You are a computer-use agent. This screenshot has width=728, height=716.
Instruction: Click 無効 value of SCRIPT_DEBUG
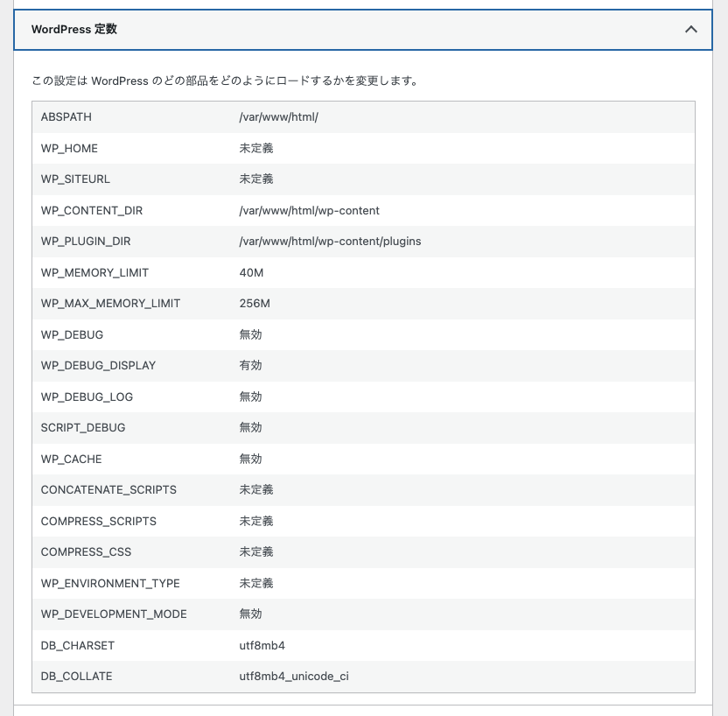pyautogui.click(x=251, y=428)
